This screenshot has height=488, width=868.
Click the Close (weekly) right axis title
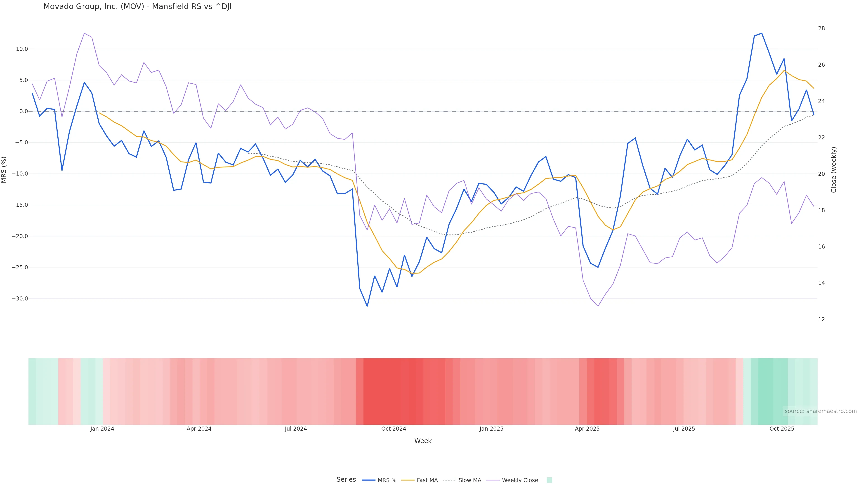(834, 170)
